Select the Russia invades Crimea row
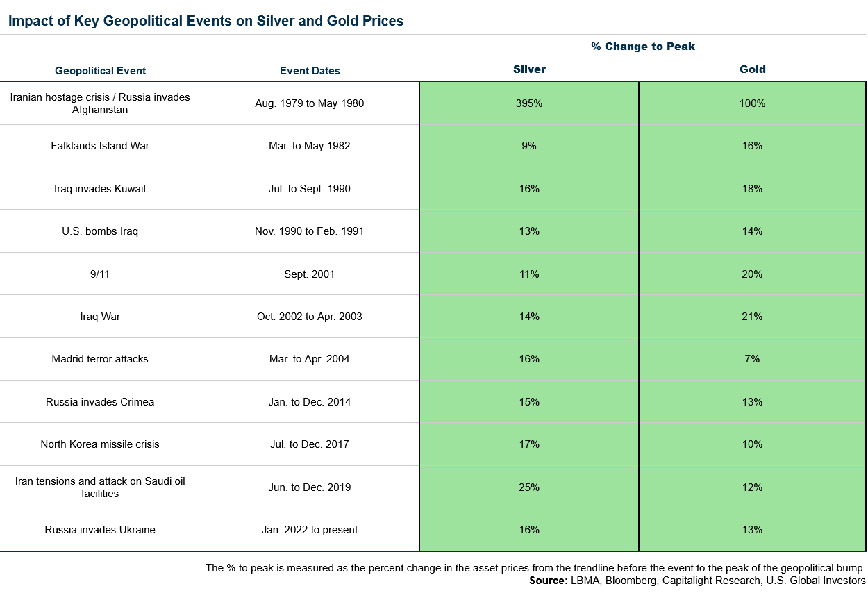Image resolution: width=868 pixels, height=593 pixels. 100,402
